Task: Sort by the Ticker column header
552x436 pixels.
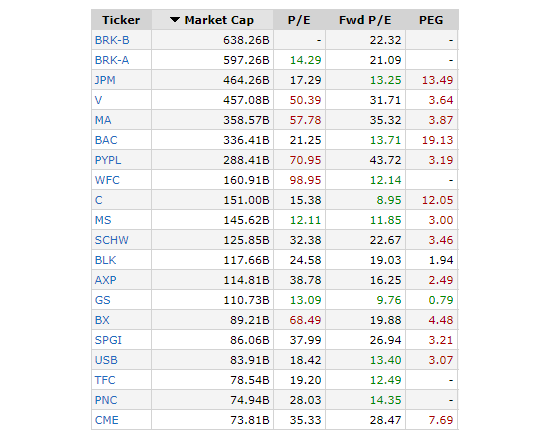Action: tap(121, 20)
